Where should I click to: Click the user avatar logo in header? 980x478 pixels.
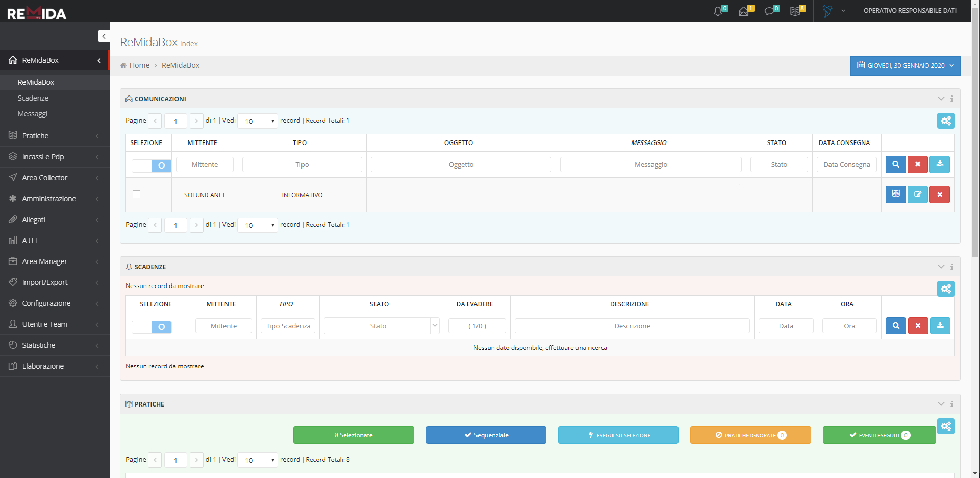pos(827,11)
